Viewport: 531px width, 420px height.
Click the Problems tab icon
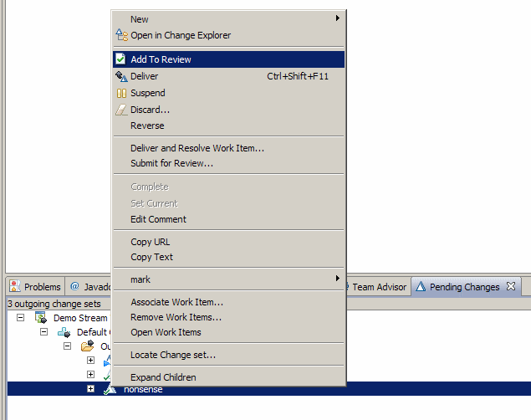14,286
